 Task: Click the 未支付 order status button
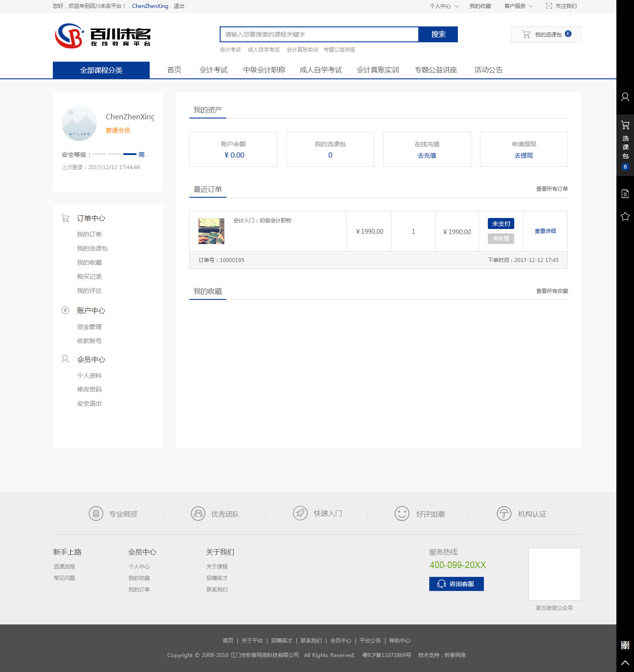tap(501, 224)
